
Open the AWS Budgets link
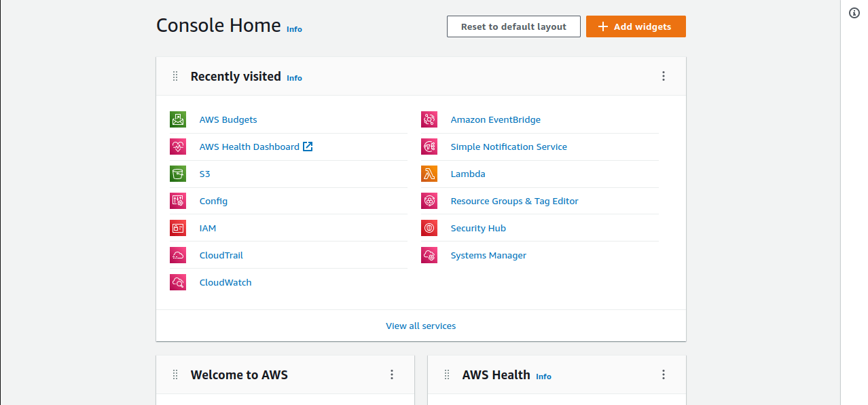228,119
